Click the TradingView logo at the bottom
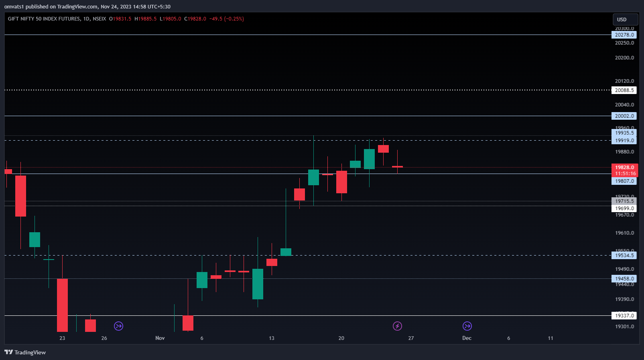 coord(25,352)
